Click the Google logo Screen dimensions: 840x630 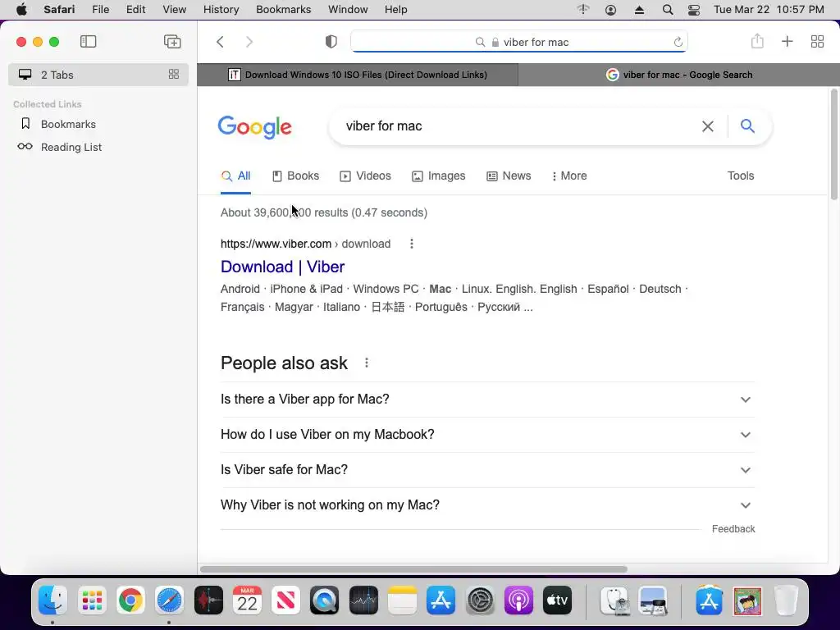[x=254, y=127]
